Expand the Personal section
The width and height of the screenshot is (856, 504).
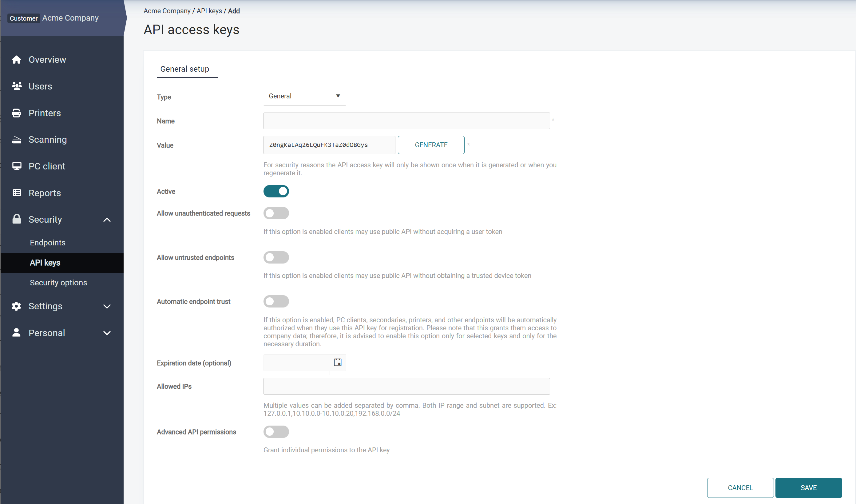pyautogui.click(x=107, y=333)
